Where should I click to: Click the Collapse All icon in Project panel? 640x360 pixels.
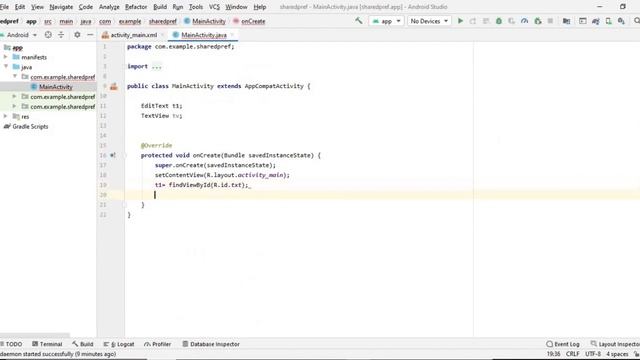pyautogui.click(x=61, y=35)
